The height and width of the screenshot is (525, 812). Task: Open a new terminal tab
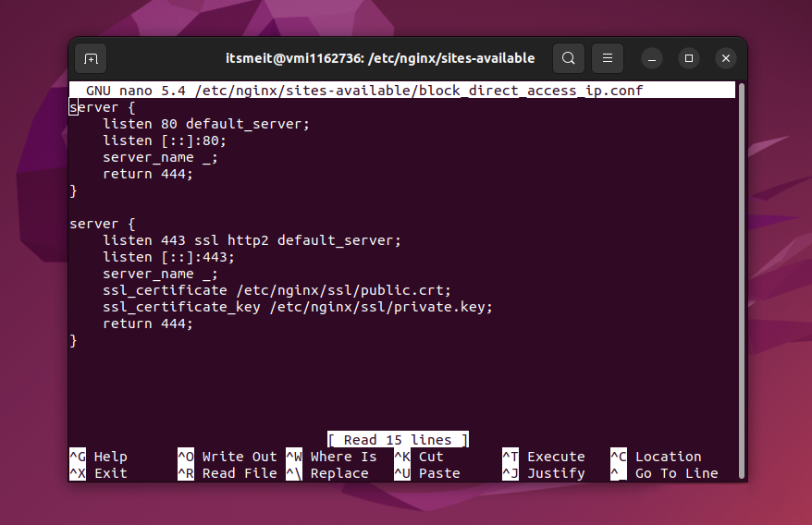(x=91, y=58)
